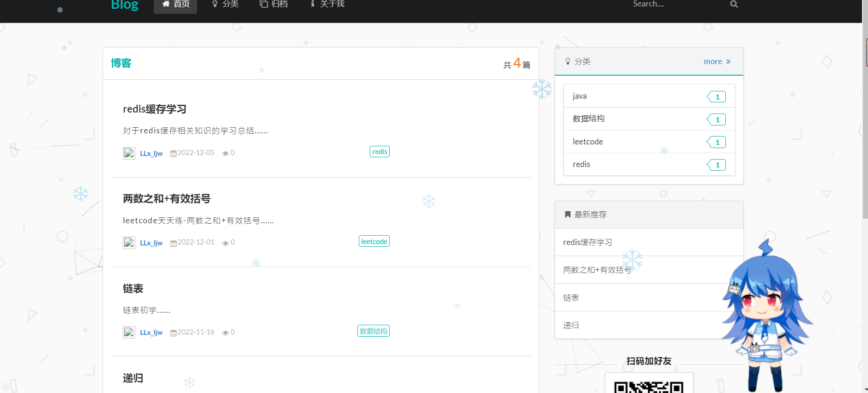Open the 分类 menu item
The image size is (868, 393).
225,5
